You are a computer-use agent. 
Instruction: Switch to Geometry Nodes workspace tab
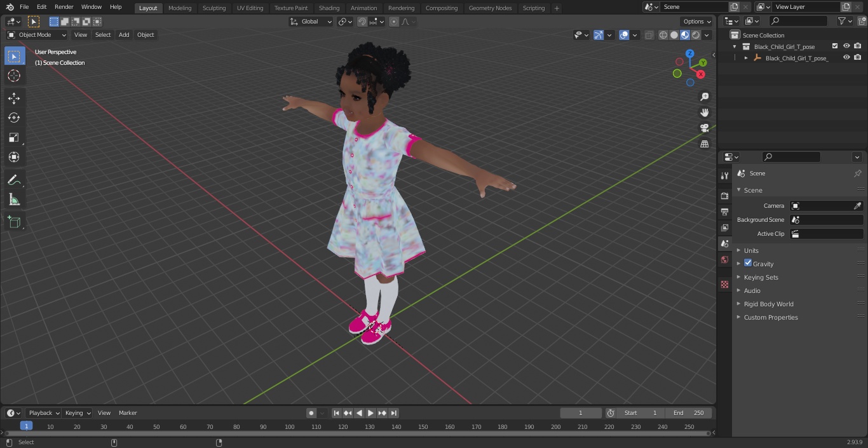490,8
